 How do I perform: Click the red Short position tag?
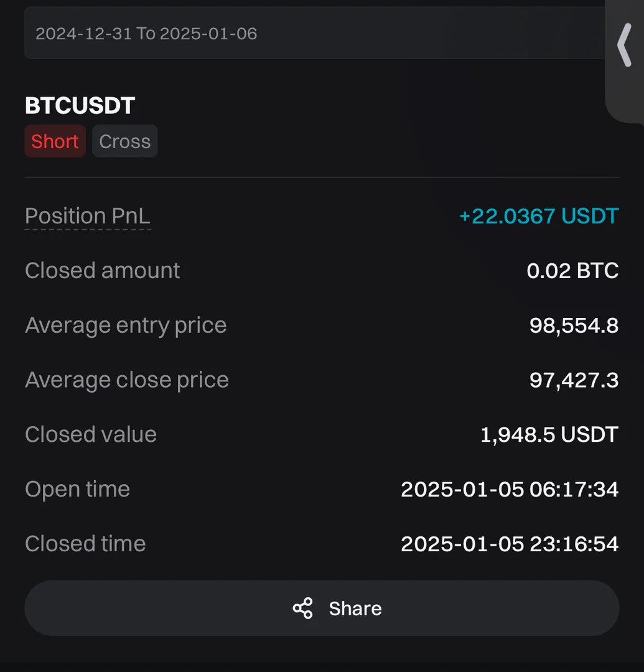[55, 141]
